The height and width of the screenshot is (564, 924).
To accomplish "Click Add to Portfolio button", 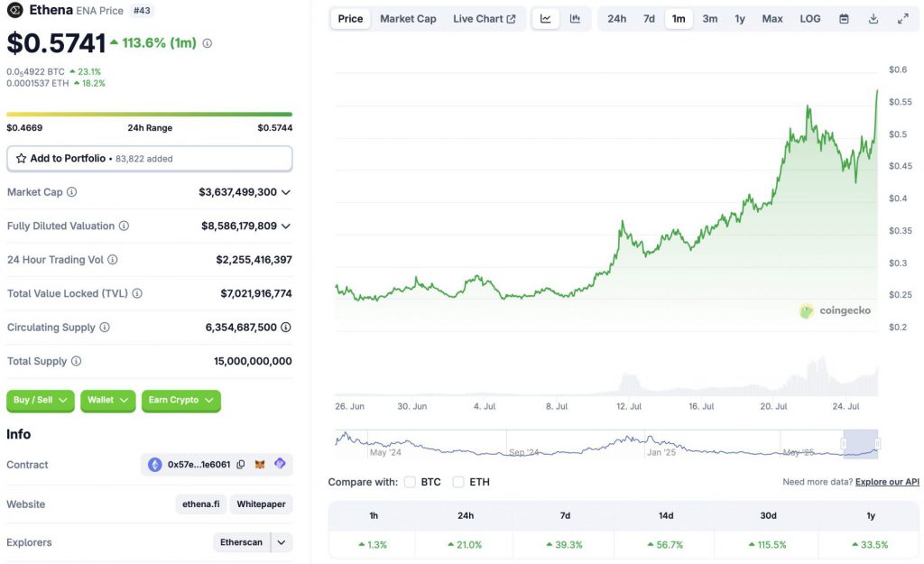I will tap(150, 159).
